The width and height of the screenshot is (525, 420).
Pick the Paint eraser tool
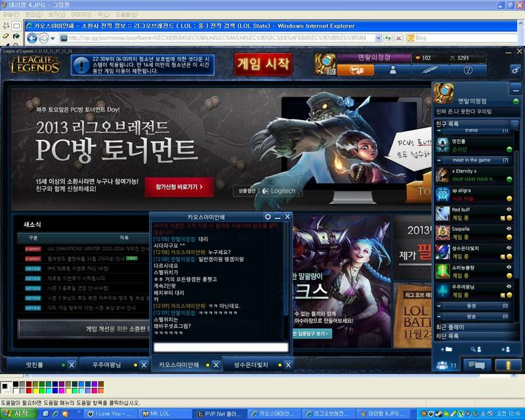click(6, 36)
